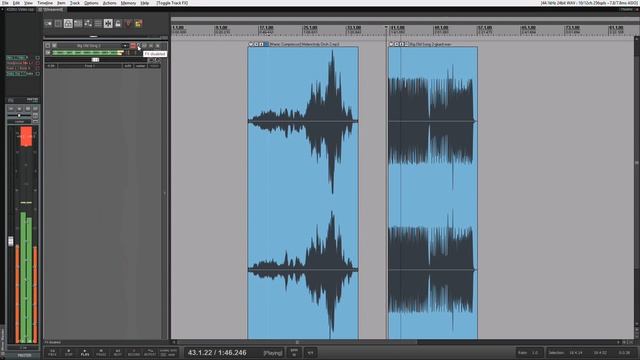Viewport: 640px width, 360px height.
Task: Open the Item menu
Action: click(x=61, y=3)
